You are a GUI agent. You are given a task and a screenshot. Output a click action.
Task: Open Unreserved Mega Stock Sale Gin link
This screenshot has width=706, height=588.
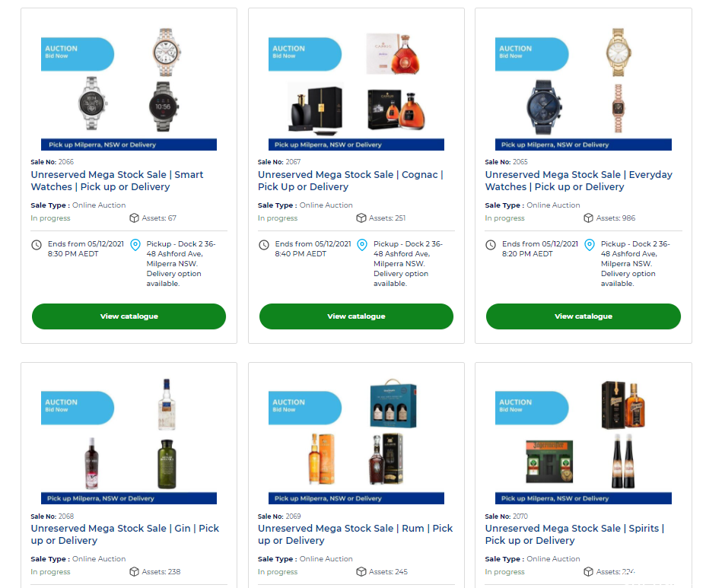125,534
